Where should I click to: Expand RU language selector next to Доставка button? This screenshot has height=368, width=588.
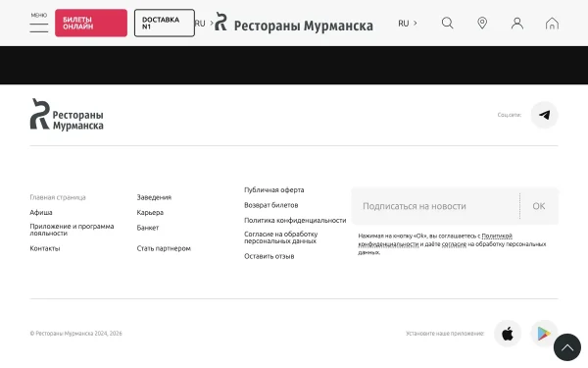pos(205,24)
